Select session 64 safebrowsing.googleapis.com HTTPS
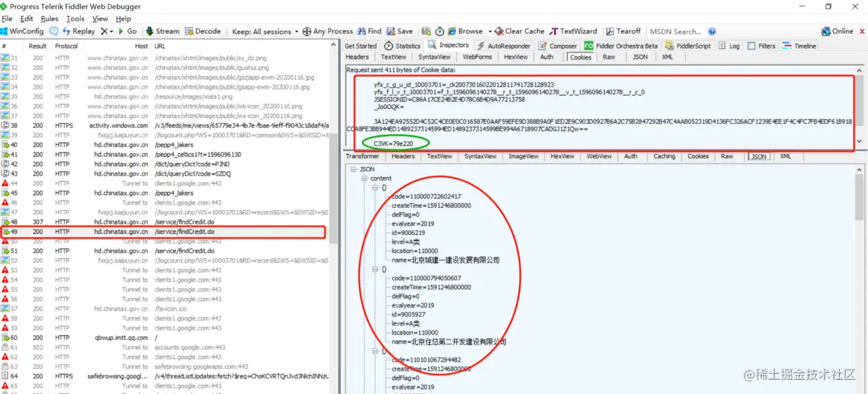Screen dimensions: 868x394 coord(164,376)
